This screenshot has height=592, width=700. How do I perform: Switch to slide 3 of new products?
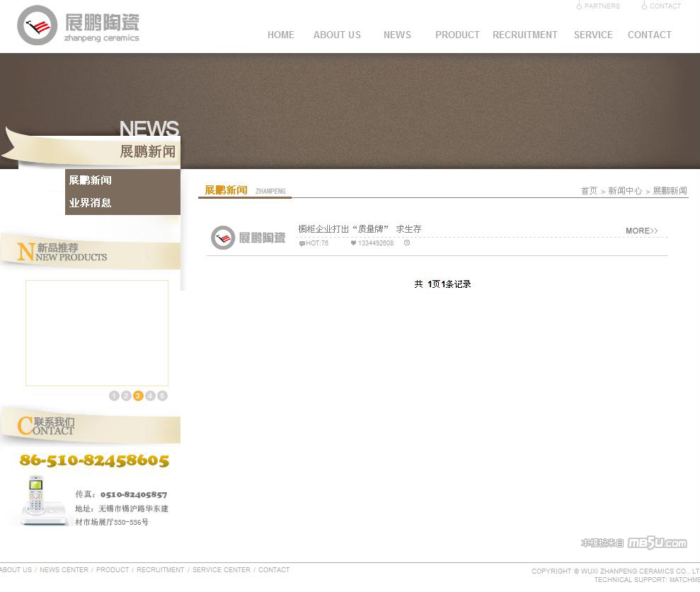pos(138,396)
